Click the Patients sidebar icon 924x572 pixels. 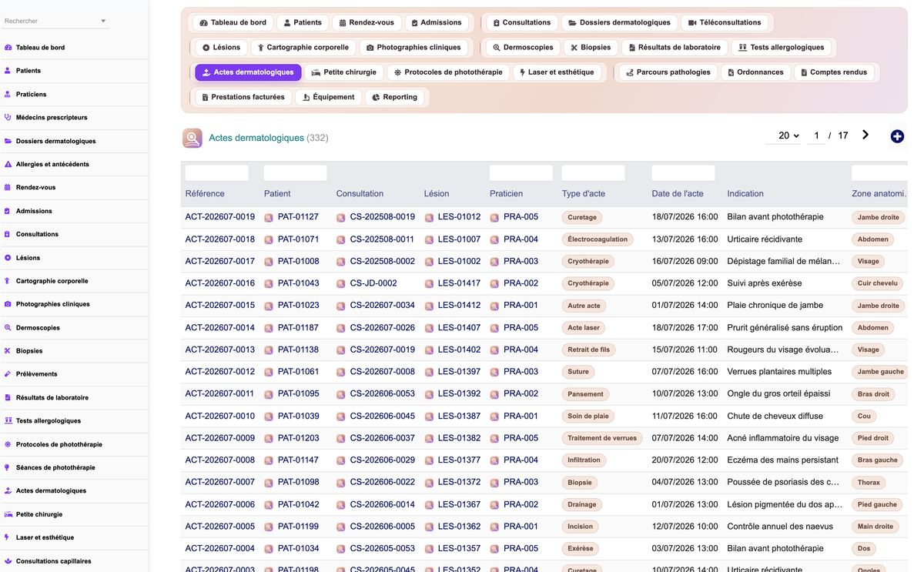8,70
